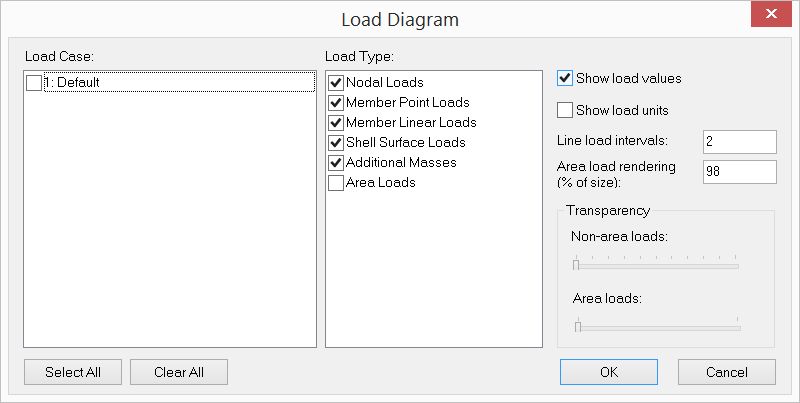Click the Area loads transparency slider handle
Image resolution: width=800 pixels, height=403 pixels.
point(577,325)
